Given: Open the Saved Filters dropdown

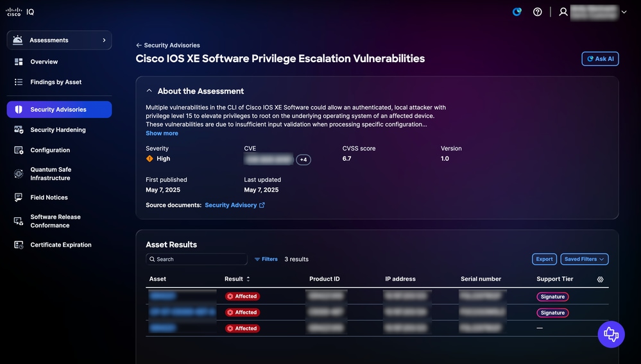Looking at the screenshot, I should pyautogui.click(x=584, y=259).
